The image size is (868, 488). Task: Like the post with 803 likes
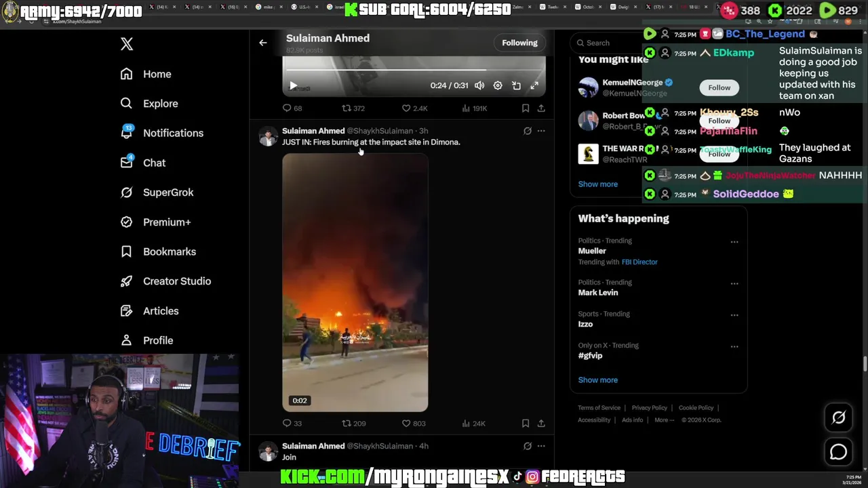[x=414, y=424]
